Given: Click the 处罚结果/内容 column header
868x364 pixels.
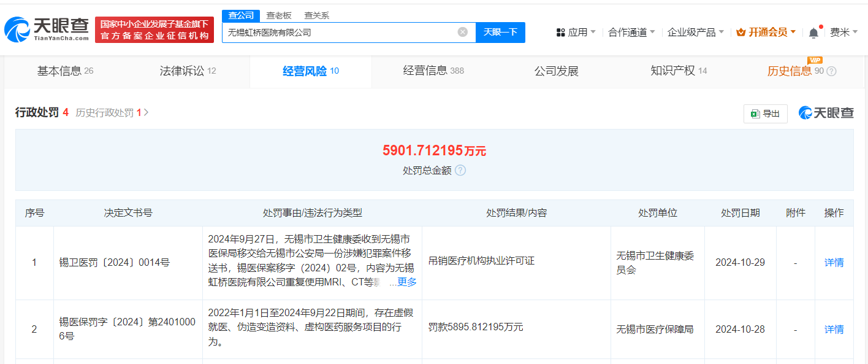Looking at the screenshot, I should click(516, 213).
